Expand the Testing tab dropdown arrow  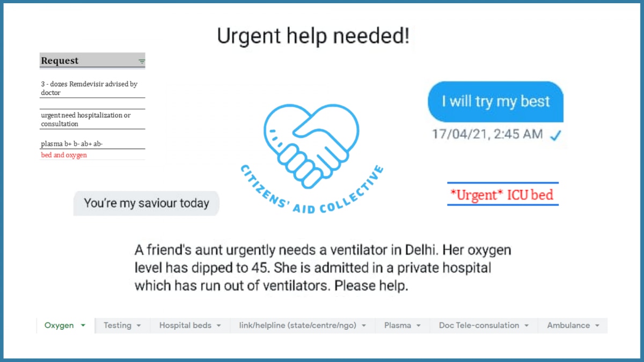(x=138, y=326)
